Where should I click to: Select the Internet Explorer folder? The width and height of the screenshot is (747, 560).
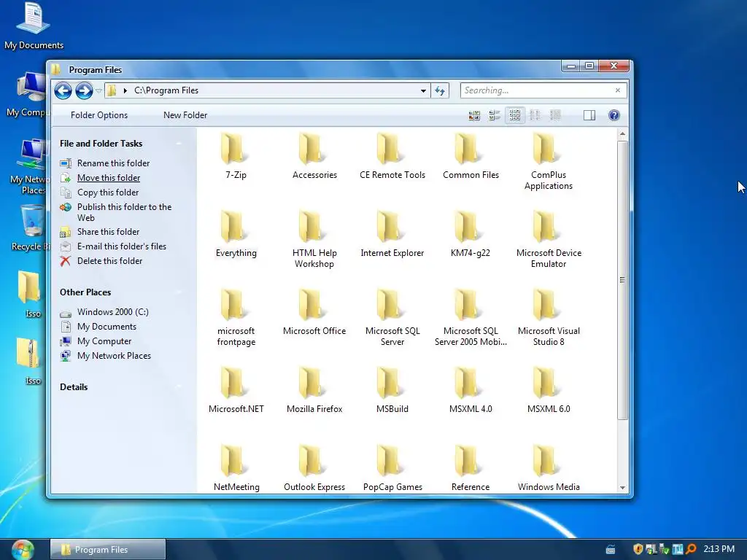(392, 234)
